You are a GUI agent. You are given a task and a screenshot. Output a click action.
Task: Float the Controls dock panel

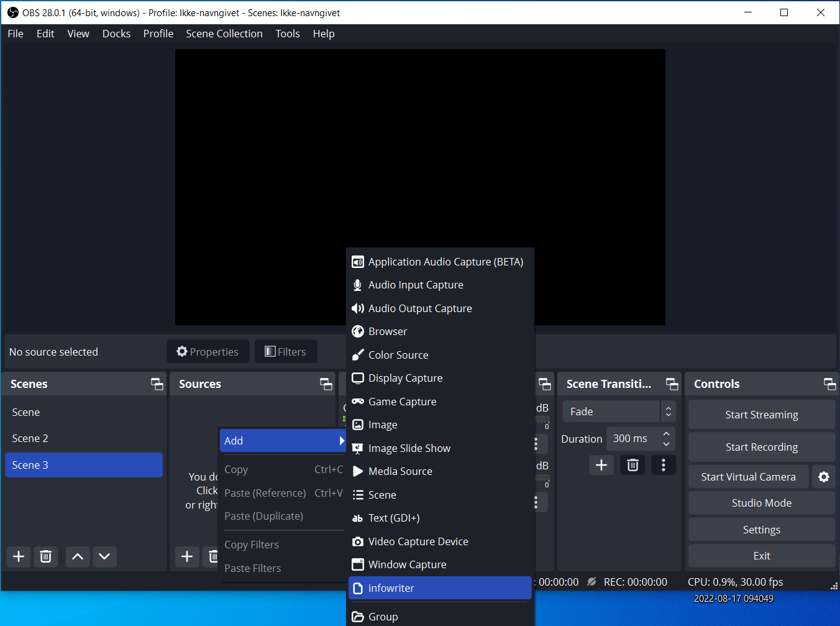[830, 384]
